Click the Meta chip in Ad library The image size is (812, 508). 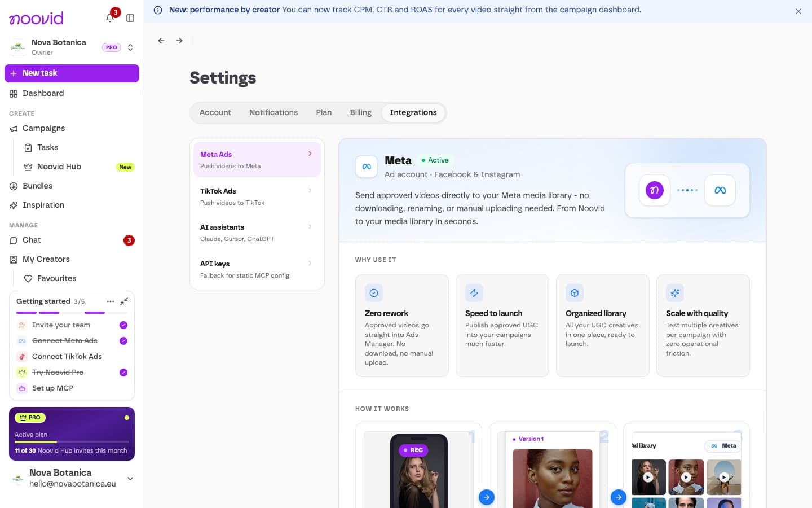(x=723, y=446)
